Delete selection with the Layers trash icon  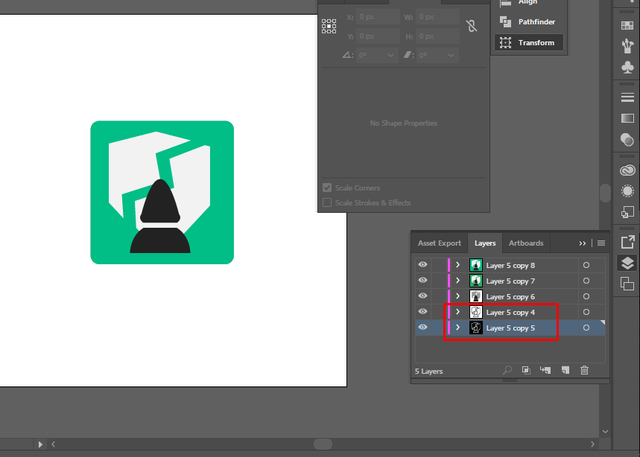point(585,370)
